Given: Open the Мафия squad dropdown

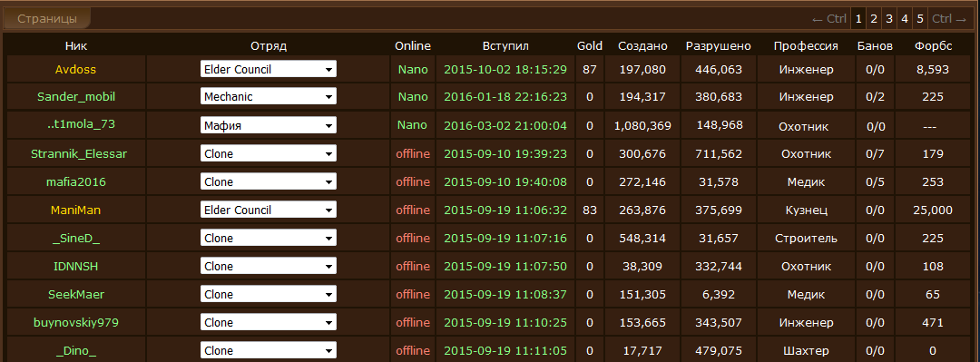Looking at the screenshot, I should pyautogui.click(x=268, y=126).
